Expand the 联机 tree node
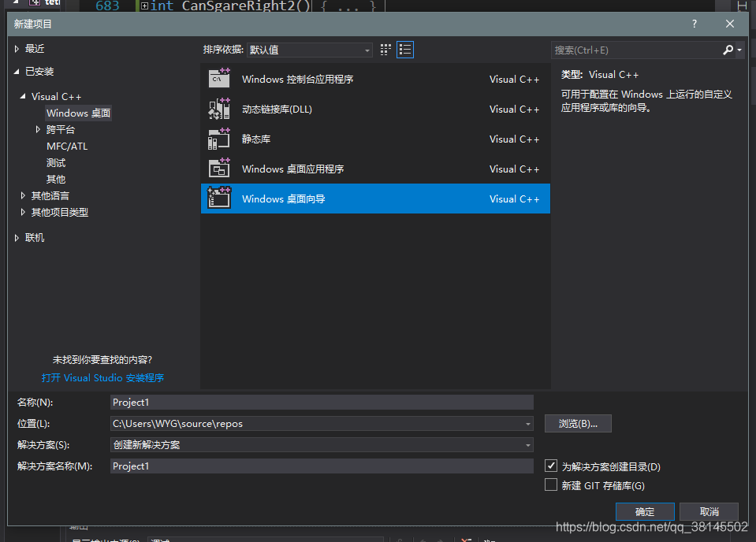This screenshot has height=542, width=756. click(x=17, y=237)
